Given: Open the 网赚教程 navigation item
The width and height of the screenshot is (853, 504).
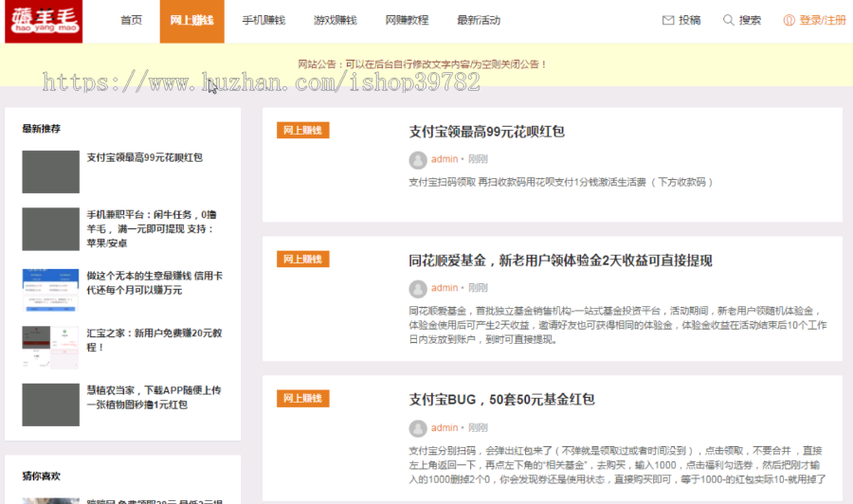Looking at the screenshot, I should pyautogui.click(x=407, y=21).
